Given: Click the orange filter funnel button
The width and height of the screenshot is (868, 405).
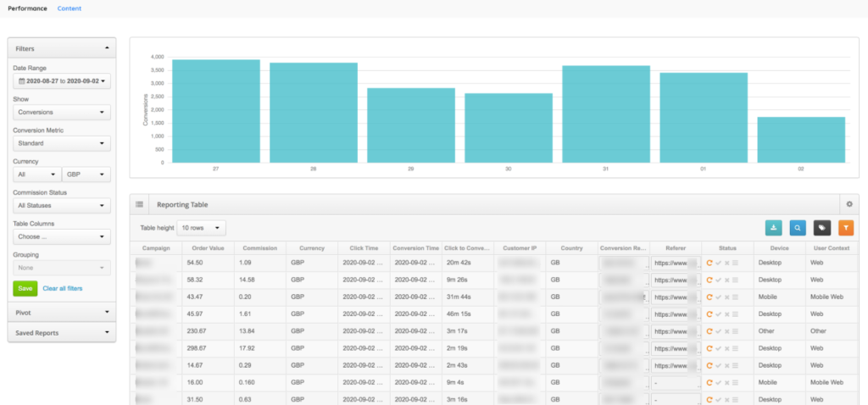Looking at the screenshot, I should (x=845, y=227).
